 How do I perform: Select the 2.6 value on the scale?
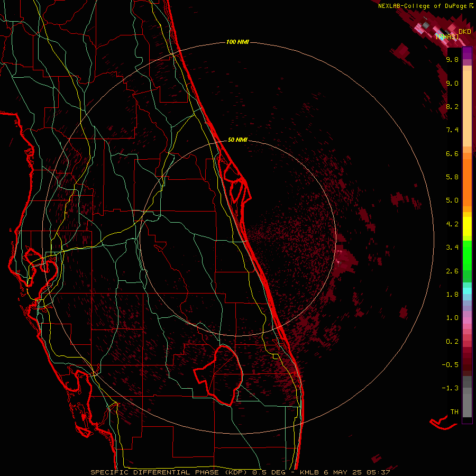point(452,271)
